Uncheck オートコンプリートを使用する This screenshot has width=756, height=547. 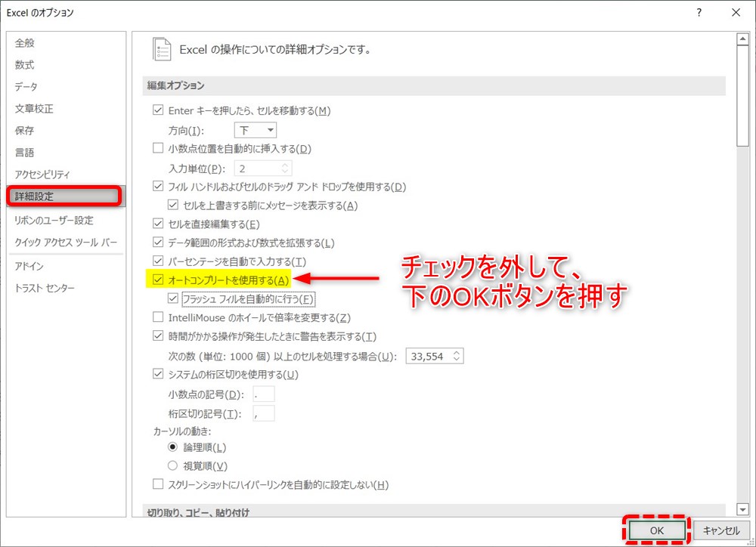point(157,280)
